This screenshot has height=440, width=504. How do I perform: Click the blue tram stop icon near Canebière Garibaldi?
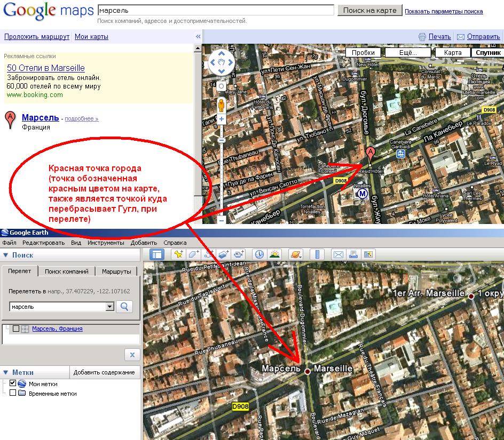pos(400,154)
